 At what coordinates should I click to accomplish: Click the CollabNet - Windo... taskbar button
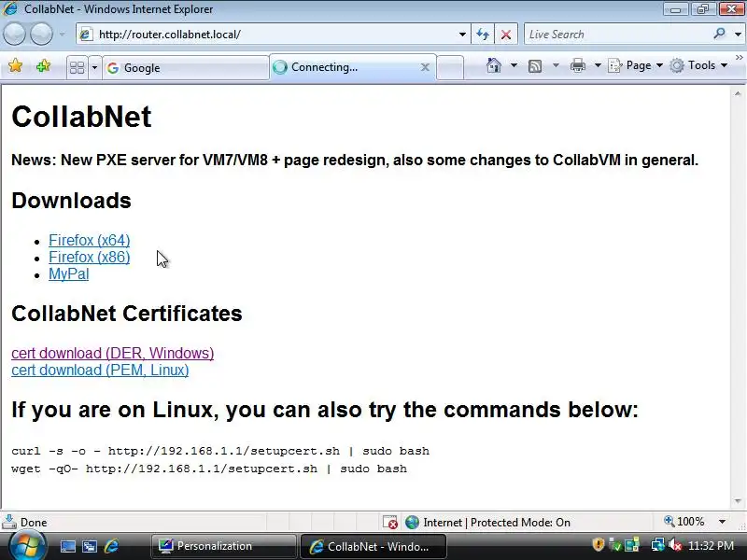click(373, 546)
